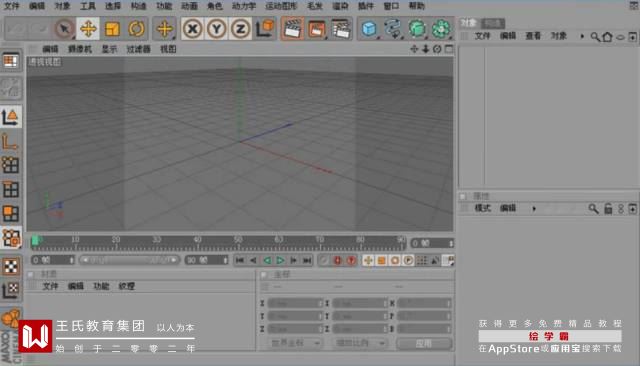The width and height of the screenshot is (640, 366).
Task: Switch to Polygons mode in sidebar
Action: (x=11, y=213)
